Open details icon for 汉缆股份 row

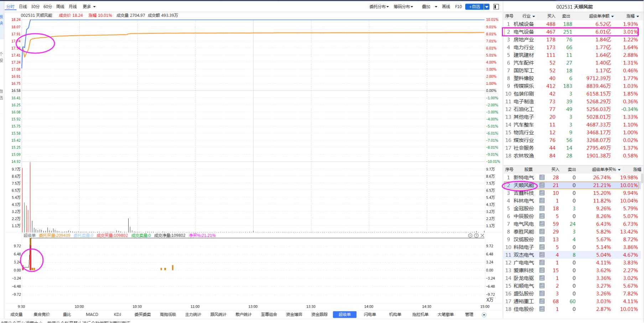542,239
